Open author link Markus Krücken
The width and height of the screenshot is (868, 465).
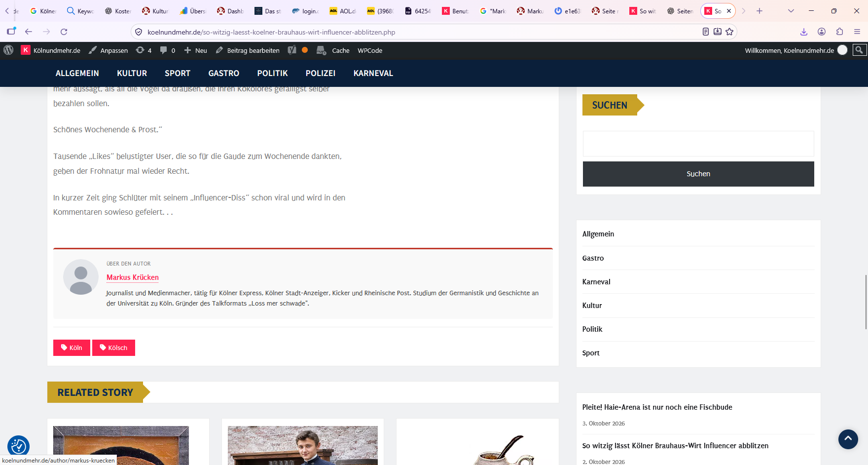pyautogui.click(x=133, y=277)
